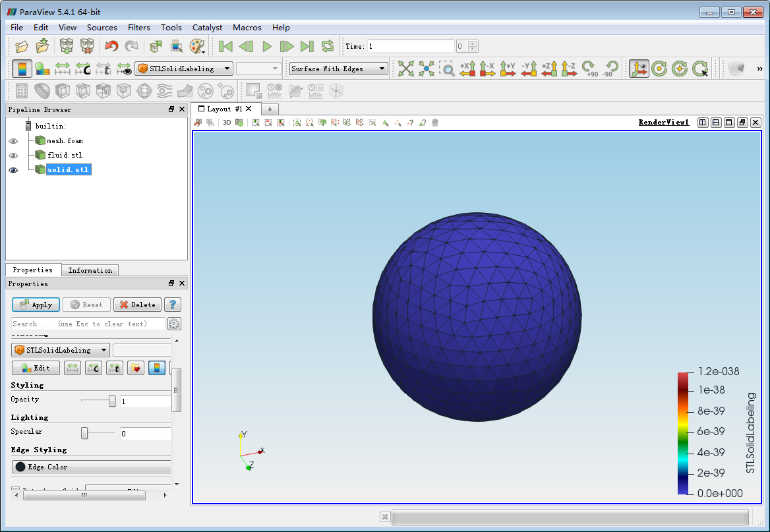Toggle visibility of solid.stl
This screenshot has height=532, width=770.
(x=13, y=170)
